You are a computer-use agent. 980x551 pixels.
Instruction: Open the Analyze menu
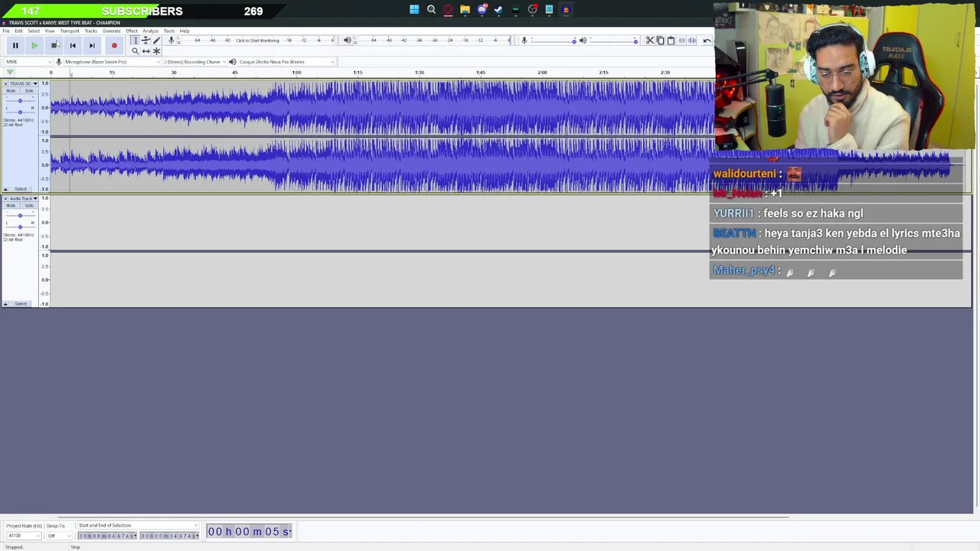click(x=150, y=31)
